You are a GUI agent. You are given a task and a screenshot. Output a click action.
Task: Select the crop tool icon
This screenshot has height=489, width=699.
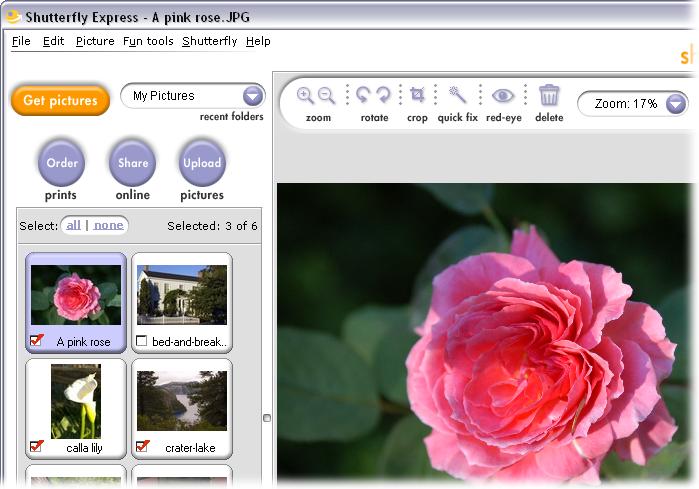pos(417,95)
